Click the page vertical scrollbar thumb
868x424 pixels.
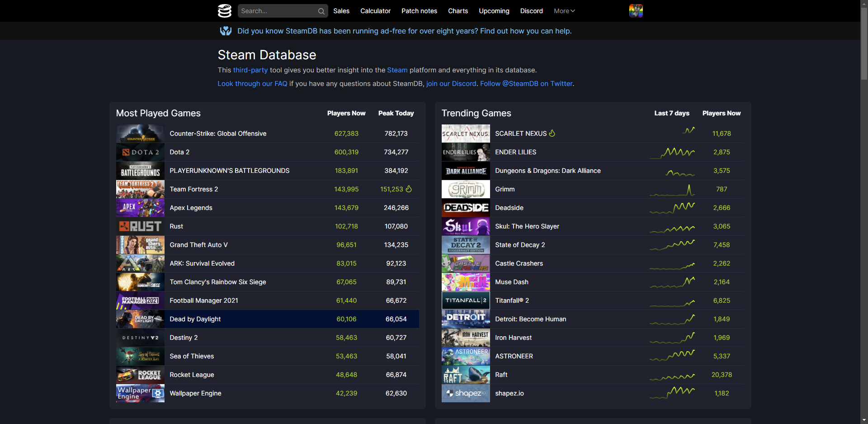864,43
